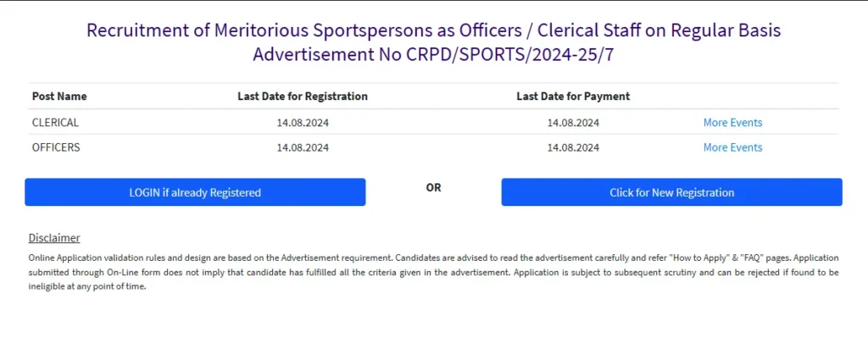Click the LOGIN if already Registered button
Image resolution: width=868 pixels, height=355 pixels.
click(195, 192)
